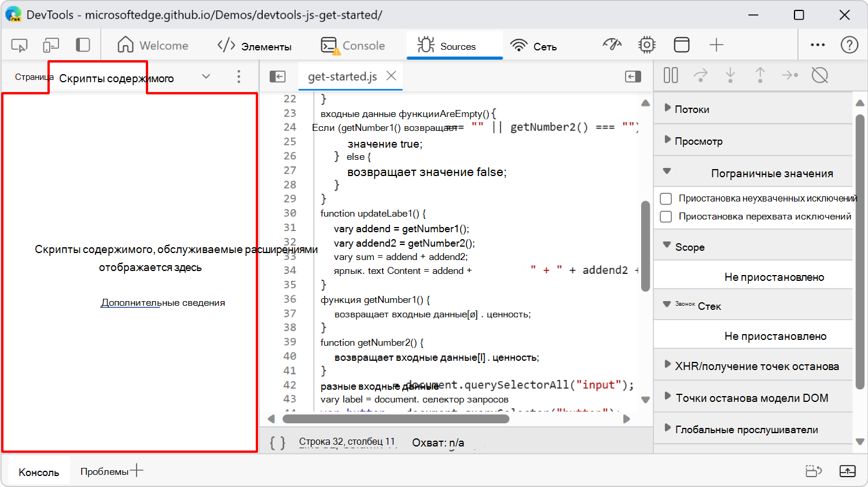The image size is (868, 487).
Task: Close the get-started.js file tab
Action: tap(391, 76)
